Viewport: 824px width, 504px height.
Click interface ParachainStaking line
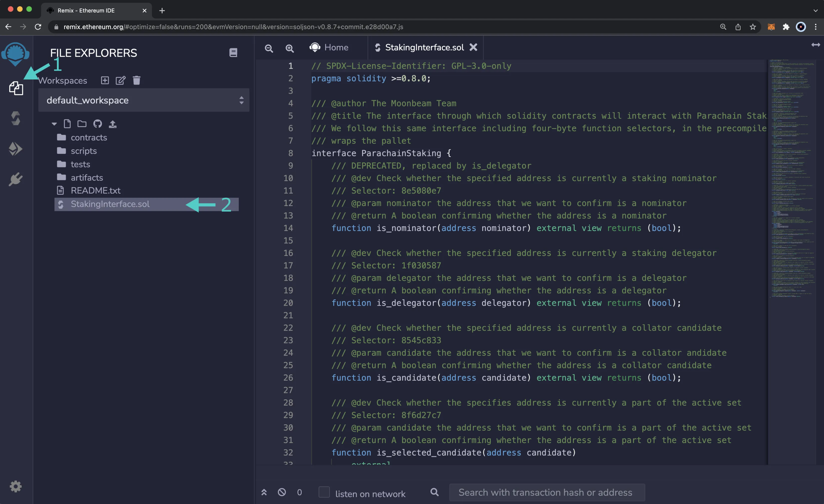coord(381,153)
